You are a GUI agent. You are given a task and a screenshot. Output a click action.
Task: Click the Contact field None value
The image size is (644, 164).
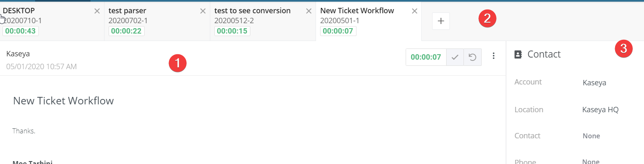tap(591, 136)
